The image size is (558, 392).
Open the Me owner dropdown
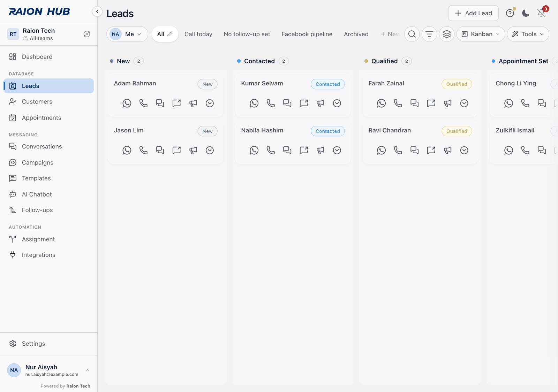pos(127,34)
